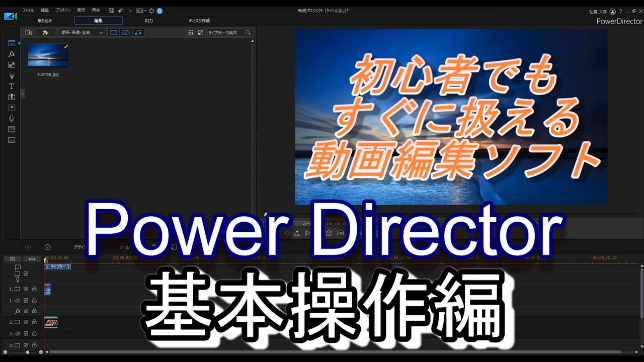Expand the library explorer side arrow

click(23, 94)
